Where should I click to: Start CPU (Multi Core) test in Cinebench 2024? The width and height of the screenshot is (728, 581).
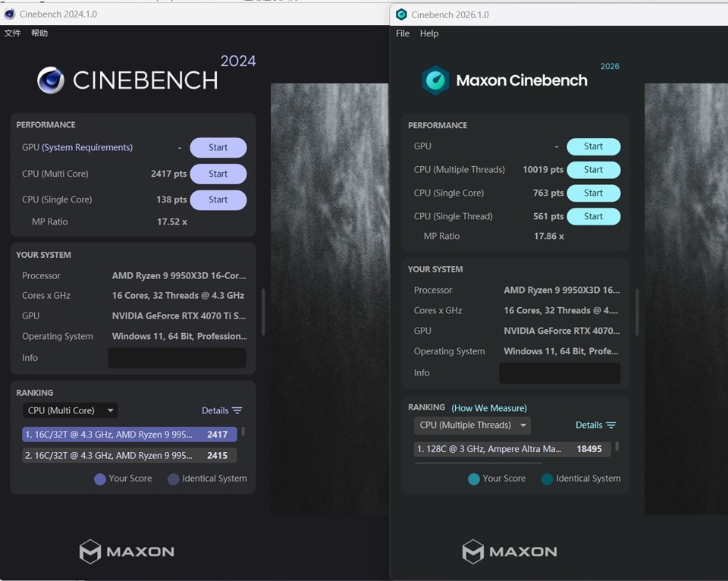click(x=218, y=174)
